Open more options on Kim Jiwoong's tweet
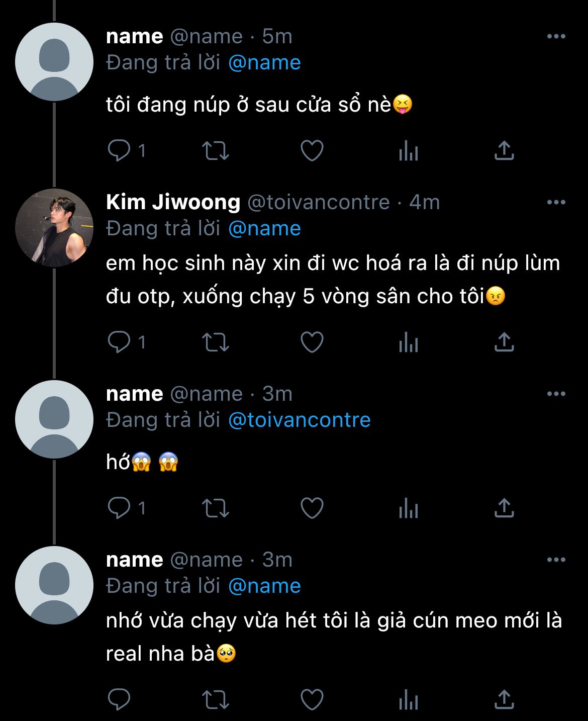 (x=556, y=202)
